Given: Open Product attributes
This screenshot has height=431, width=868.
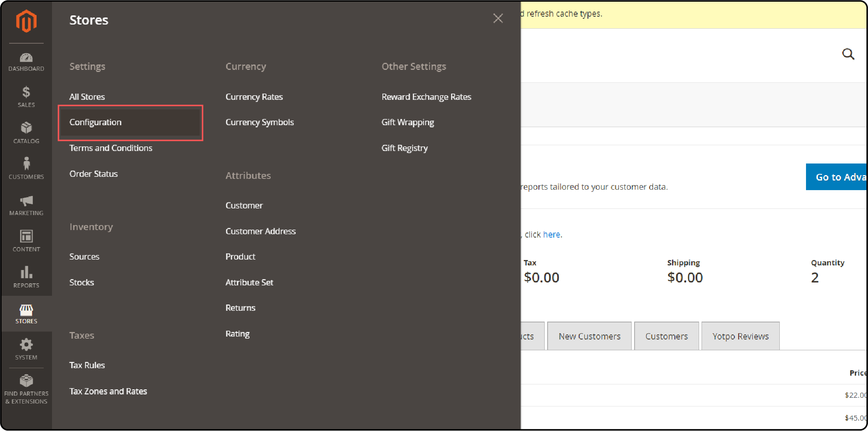Looking at the screenshot, I should (241, 257).
